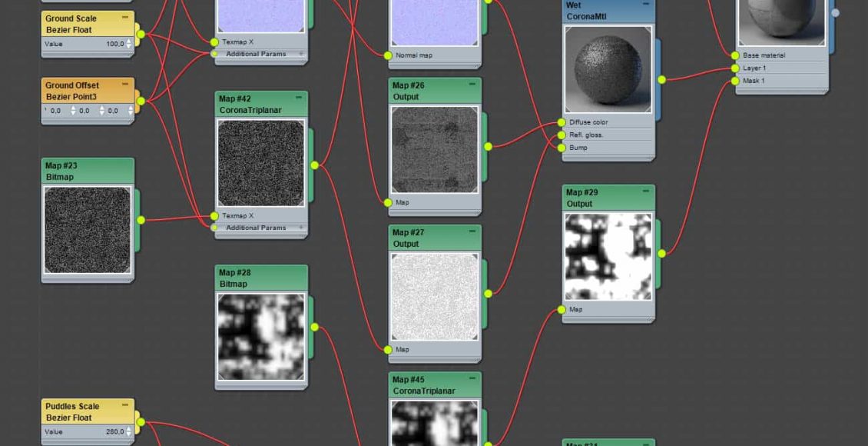Viewport: 868px width, 446px height.
Task: Click the Puddles Scale value spinner
Action: coord(129,432)
